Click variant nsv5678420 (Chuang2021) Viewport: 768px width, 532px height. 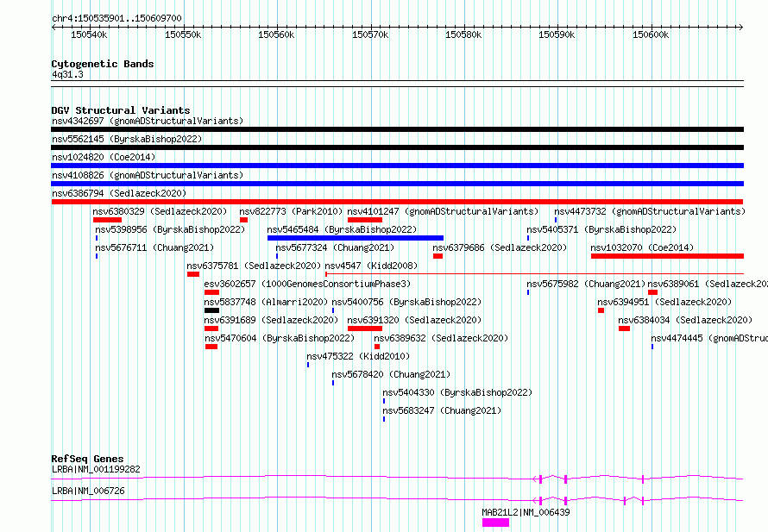click(392, 374)
